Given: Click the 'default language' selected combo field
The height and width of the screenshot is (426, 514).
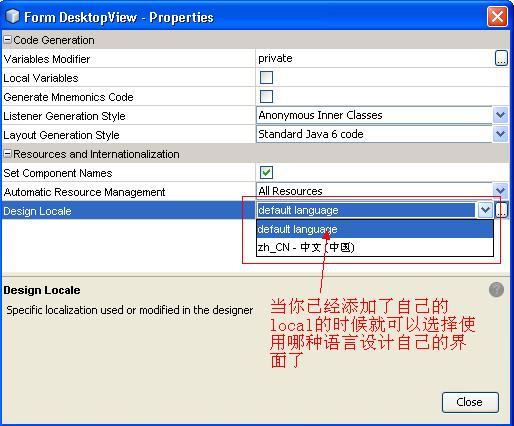Looking at the screenshot, I should (x=367, y=210).
